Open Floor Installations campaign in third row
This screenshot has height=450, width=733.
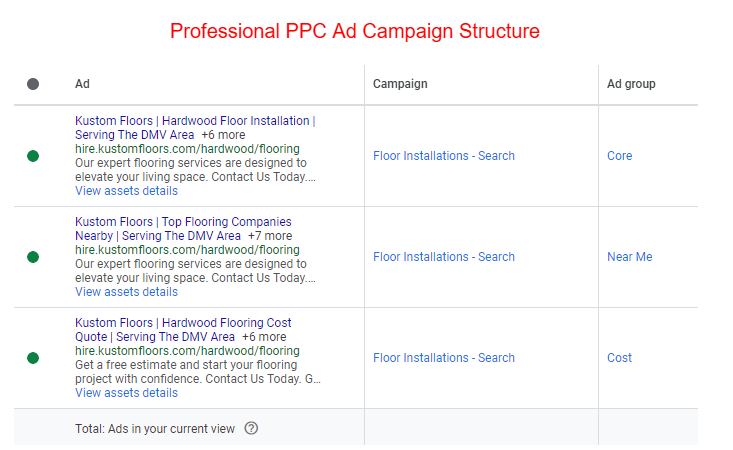[444, 357]
